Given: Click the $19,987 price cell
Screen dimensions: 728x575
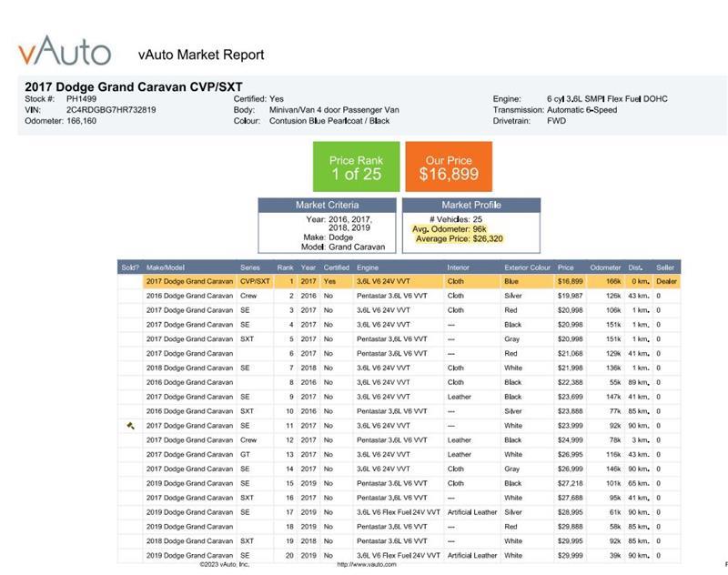Looking at the screenshot, I should [x=570, y=296].
